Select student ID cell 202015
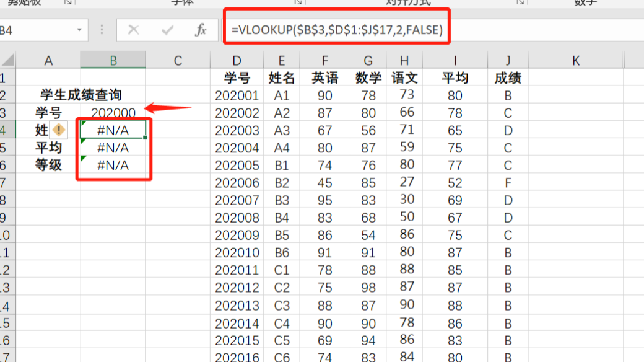The height and width of the screenshot is (362, 644). [237, 340]
